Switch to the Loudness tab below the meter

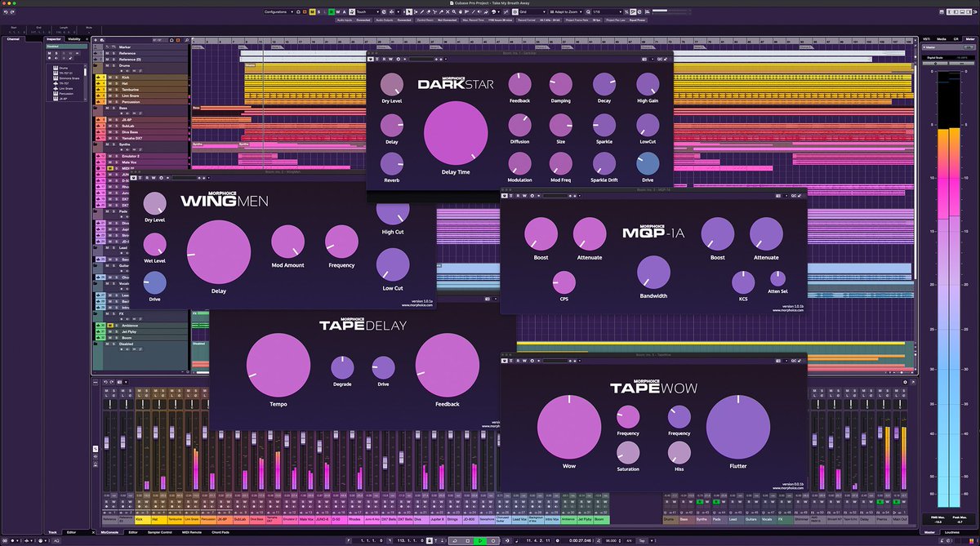953,532
